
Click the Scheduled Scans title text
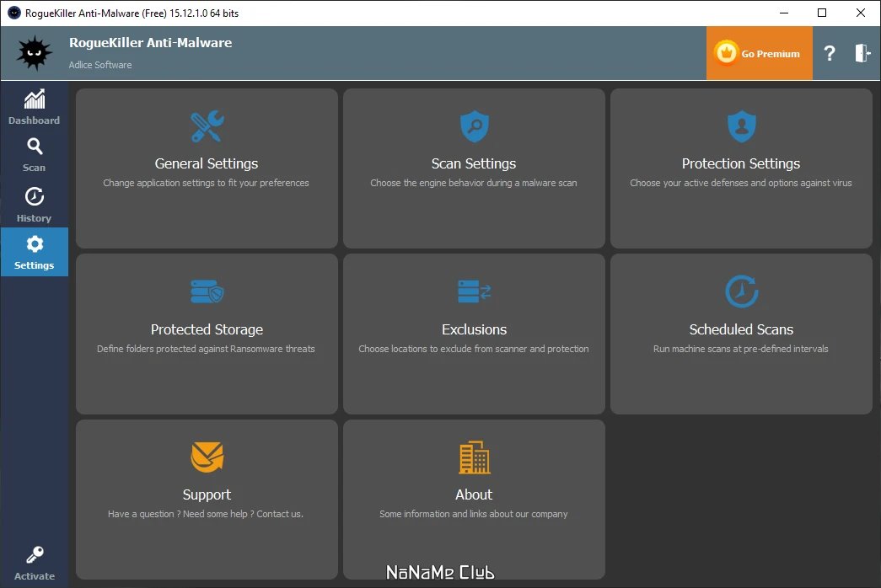(741, 329)
